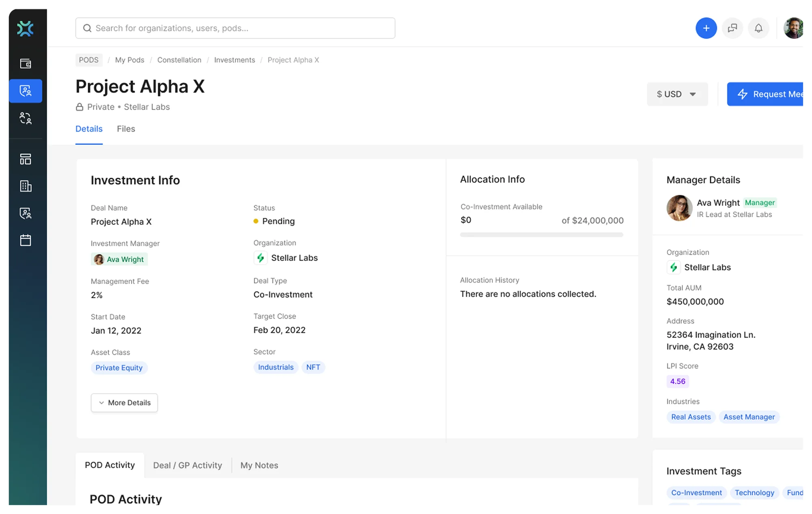Viewport: 812px width, 514px height.
Task: Click the lock icon beside Private
Action: point(80,107)
